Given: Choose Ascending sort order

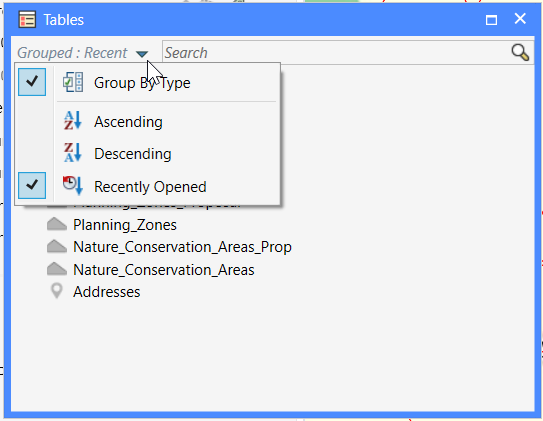Looking at the screenshot, I should tap(128, 122).
